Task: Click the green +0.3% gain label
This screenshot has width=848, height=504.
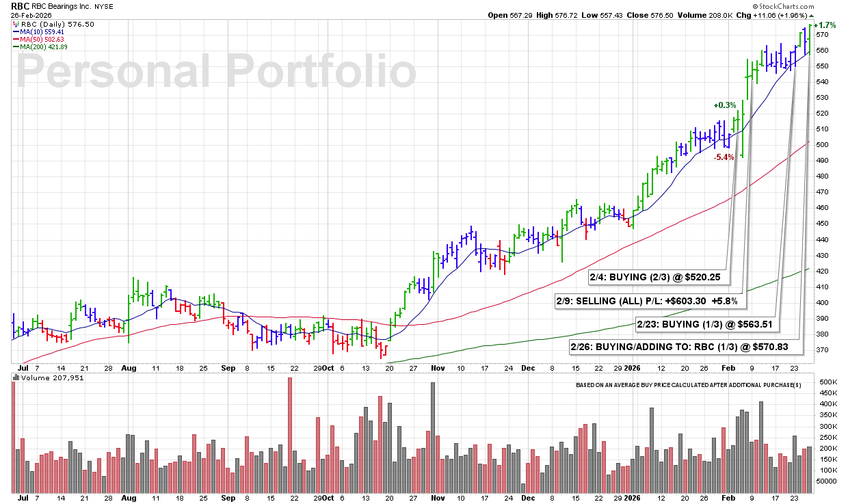Action: click(x=725, y=105)
